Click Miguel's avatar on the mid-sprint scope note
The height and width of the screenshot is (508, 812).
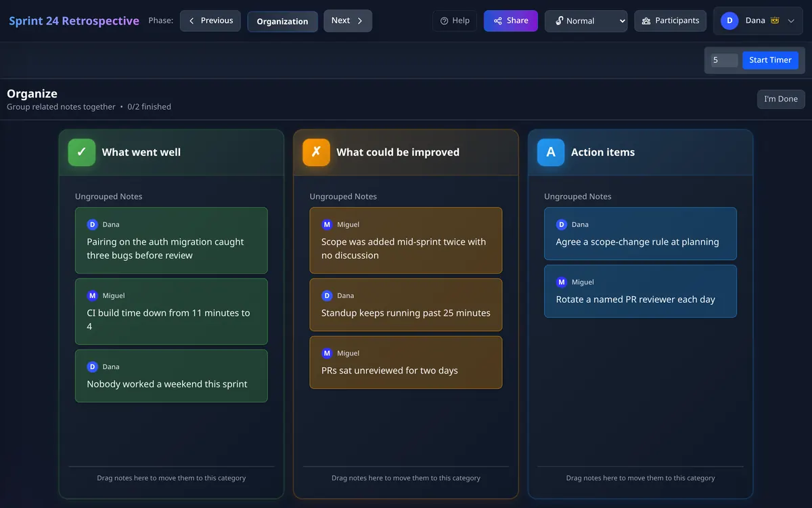(x=327, y=224)
